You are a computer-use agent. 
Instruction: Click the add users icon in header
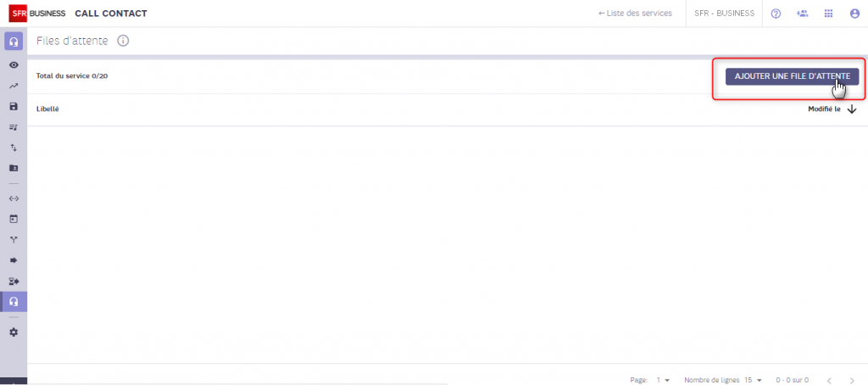point(802,14)
